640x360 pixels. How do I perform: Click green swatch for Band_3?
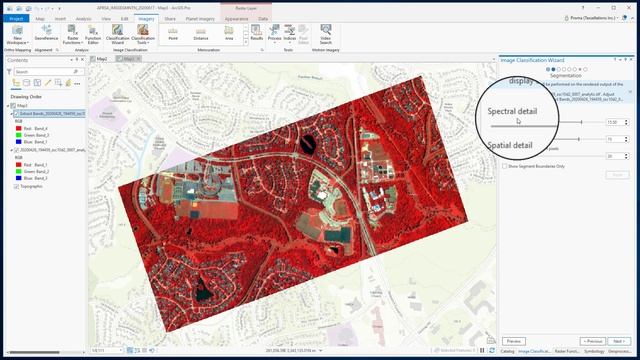[x=18, y=135]
